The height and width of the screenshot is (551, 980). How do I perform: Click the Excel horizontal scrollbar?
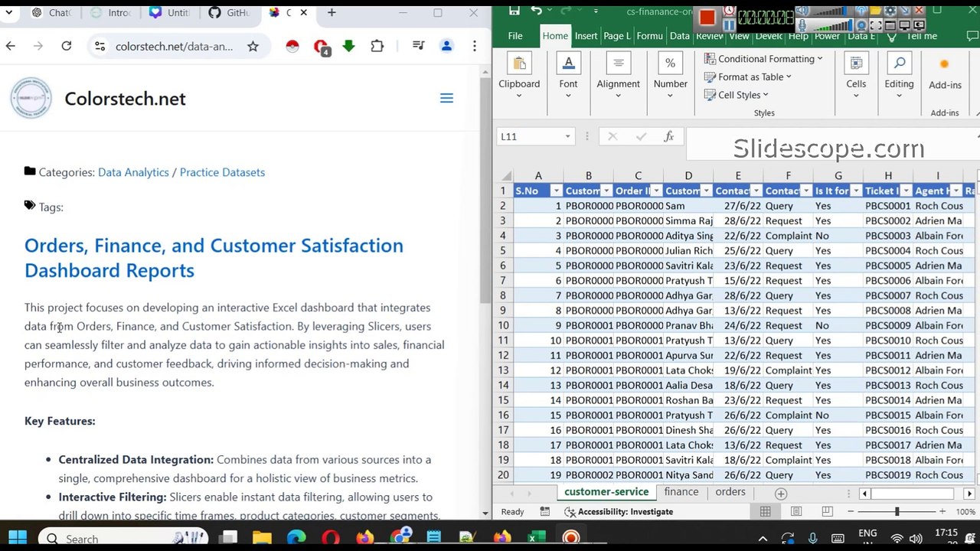click(x=916, y=494)
